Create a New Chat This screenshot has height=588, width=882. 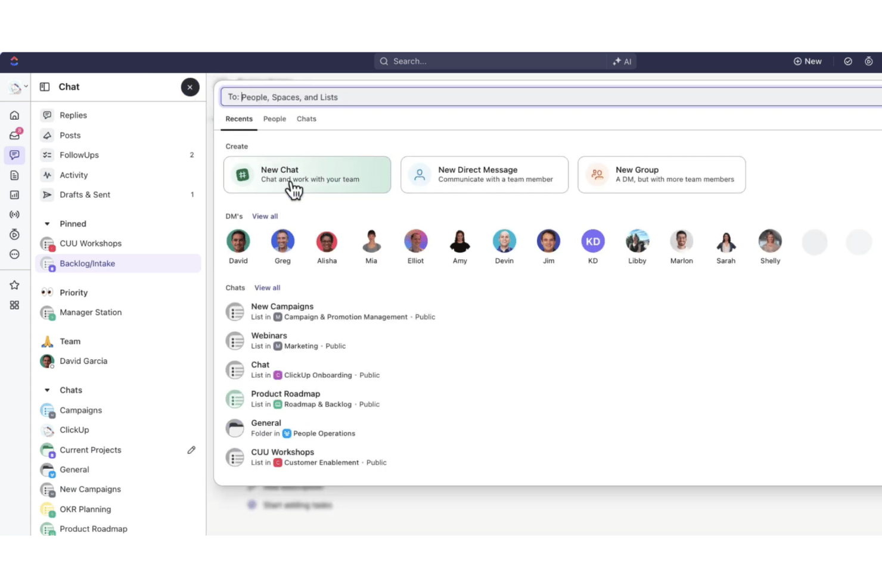308,175
